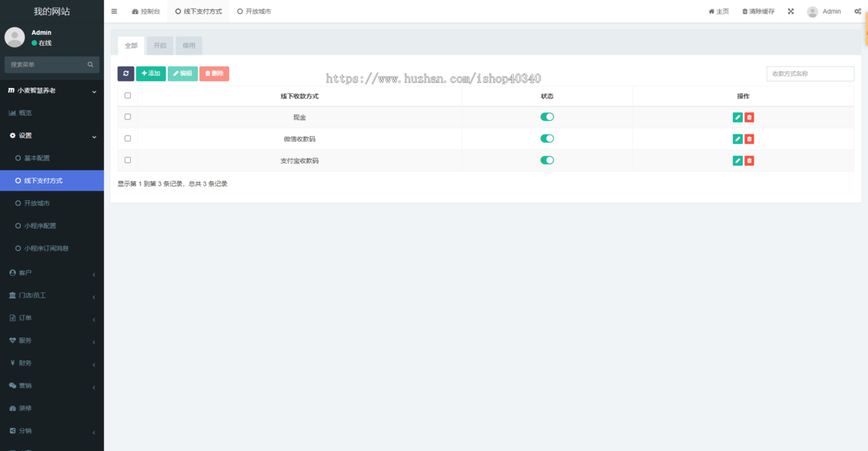868x451 pixels.
Task: Switch to the 开启 filter tab
Action: pos(160,46)
